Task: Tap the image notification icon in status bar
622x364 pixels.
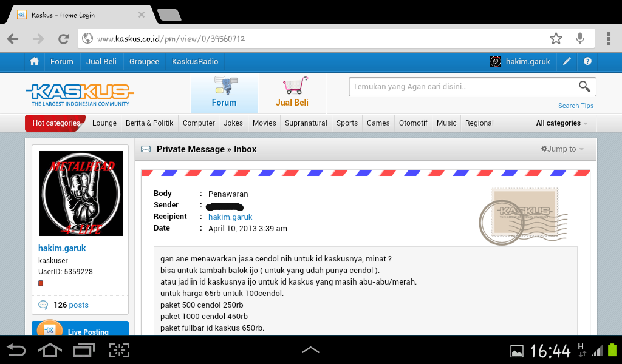Action: [516, 351]
